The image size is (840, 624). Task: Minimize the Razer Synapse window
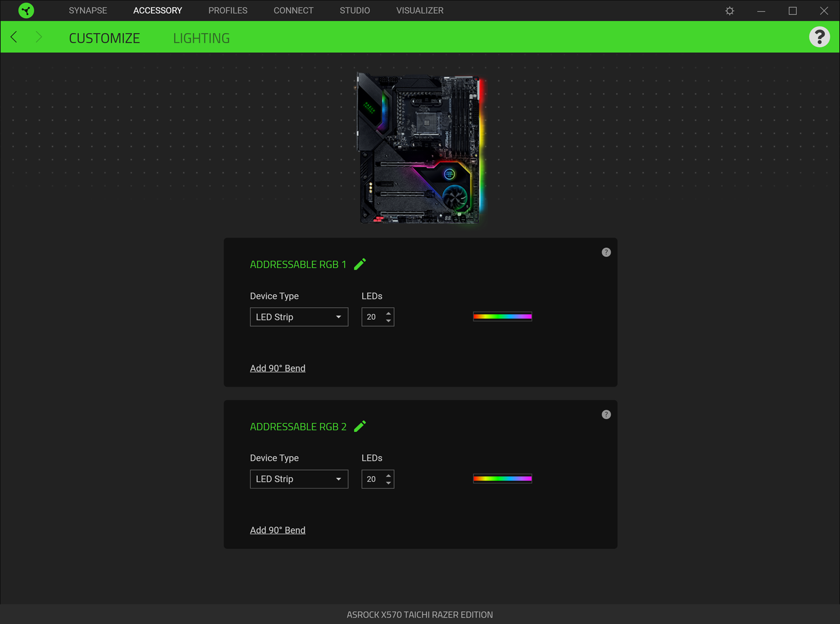click(x=761, y=11)
